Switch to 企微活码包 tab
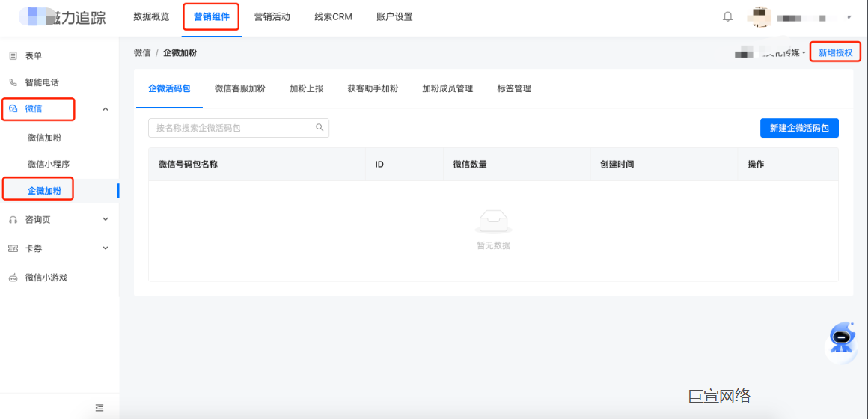Screen dimensions: 868x419 point(169,88)
